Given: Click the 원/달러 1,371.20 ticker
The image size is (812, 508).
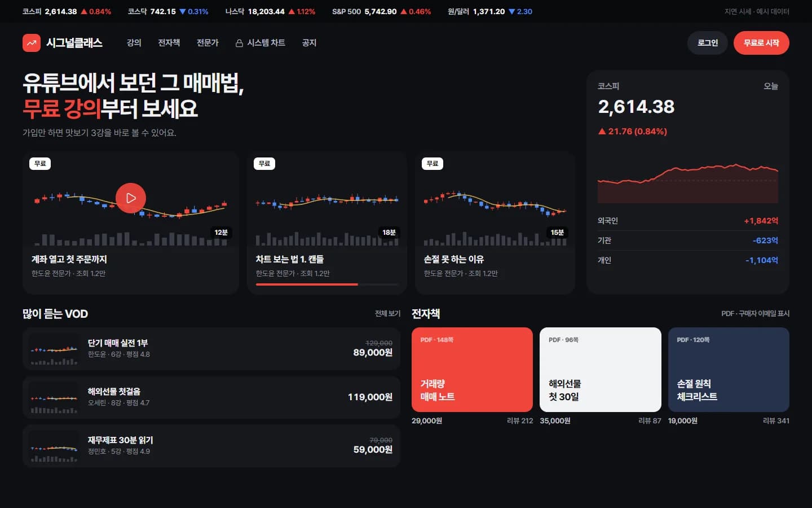Looking at the screenshot, I should coord(490,11).
